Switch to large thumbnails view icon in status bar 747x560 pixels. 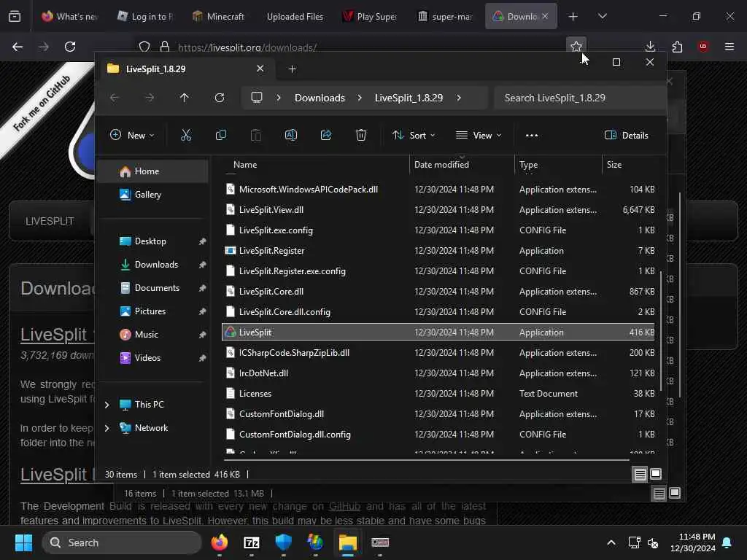(656, 474)
